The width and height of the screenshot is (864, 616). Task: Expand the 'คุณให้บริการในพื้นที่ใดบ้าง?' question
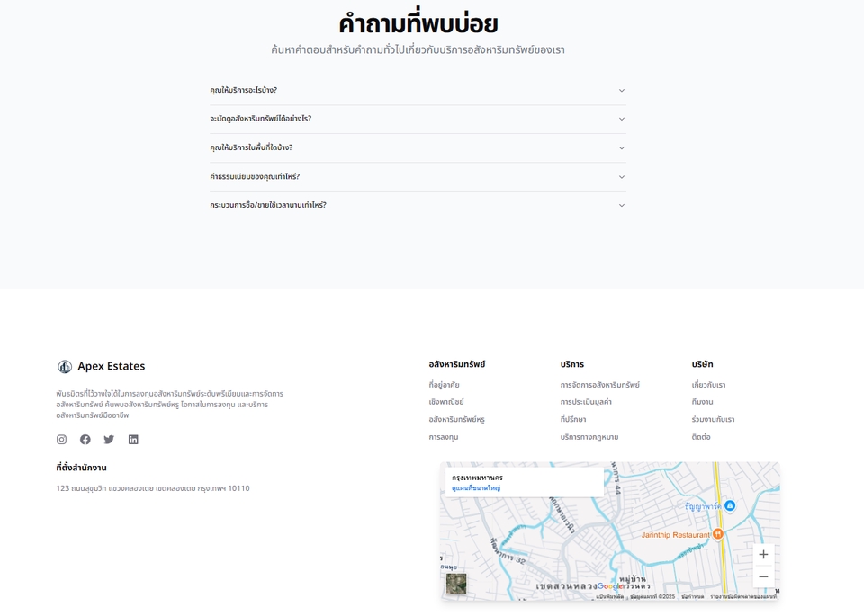(418, 147)
